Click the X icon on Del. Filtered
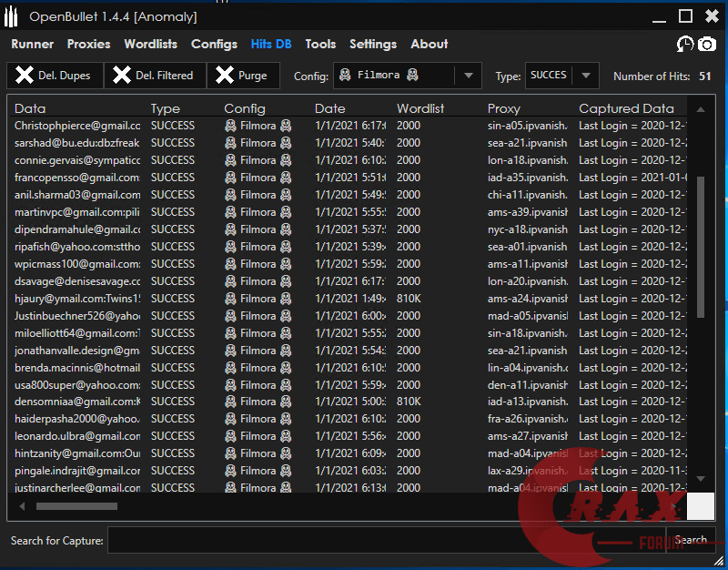This screenshot has height=570, width=728. (x=122, y=75)
